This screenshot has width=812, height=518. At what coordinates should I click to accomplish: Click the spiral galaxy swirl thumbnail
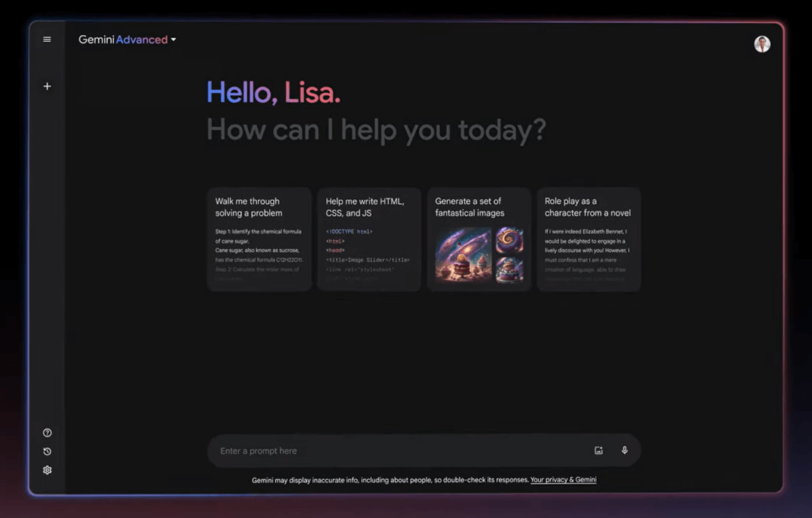tap(510, 240)
